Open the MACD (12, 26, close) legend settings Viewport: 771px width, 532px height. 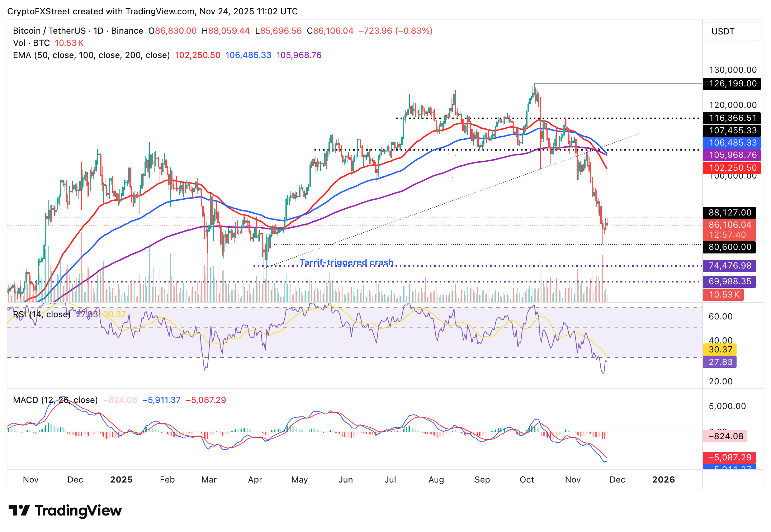click(55, 400)
